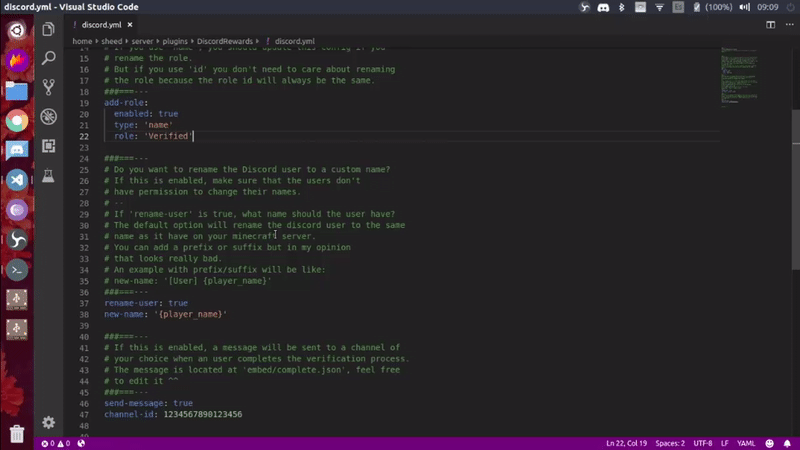
Task: Open the Debug view icon
Action: (48, 117)
